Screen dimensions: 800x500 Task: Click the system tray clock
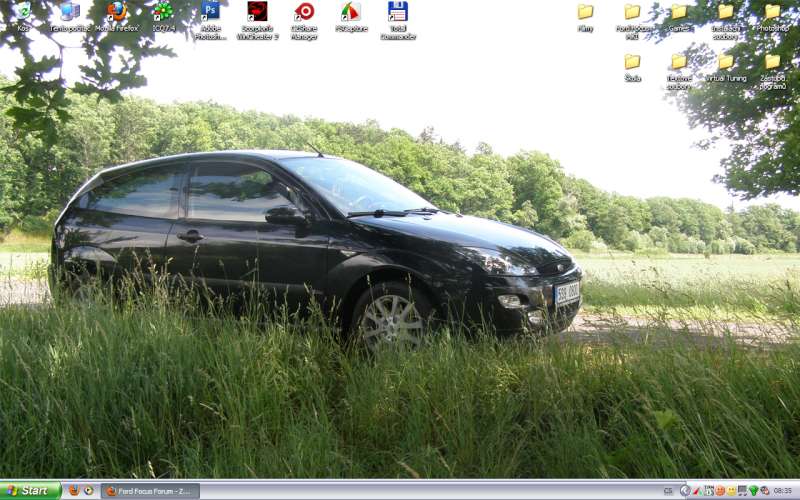(x=783, y=491)
